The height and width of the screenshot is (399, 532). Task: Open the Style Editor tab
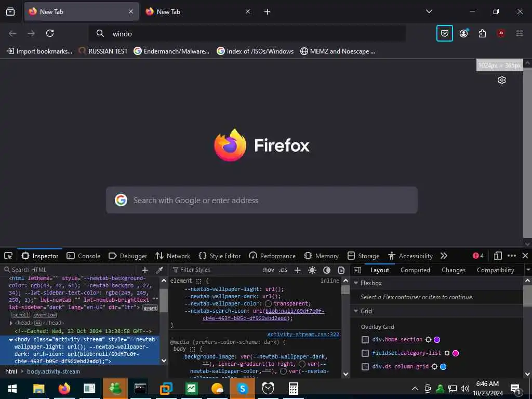[x=220, y=256]
